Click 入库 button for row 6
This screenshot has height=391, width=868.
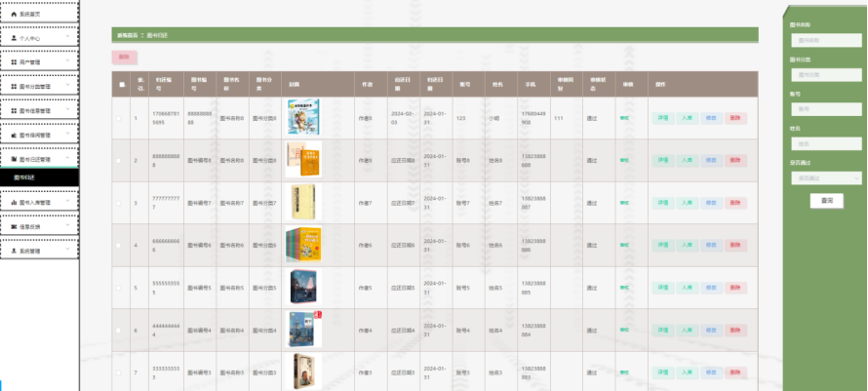click(687, 331)
